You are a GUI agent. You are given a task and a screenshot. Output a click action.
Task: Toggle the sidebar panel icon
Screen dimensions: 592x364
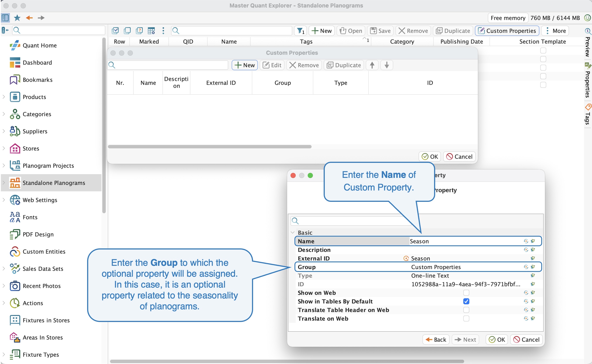pos(5,18)
